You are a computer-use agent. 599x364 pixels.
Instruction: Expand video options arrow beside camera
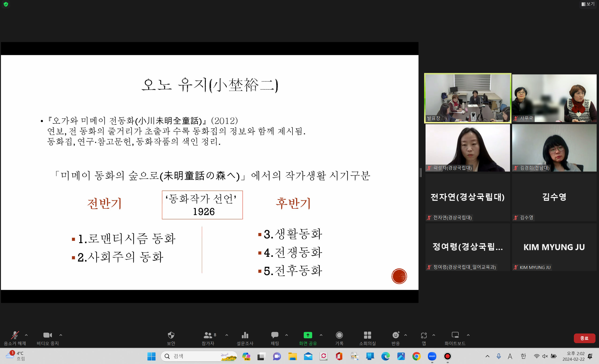pos(61,335)
